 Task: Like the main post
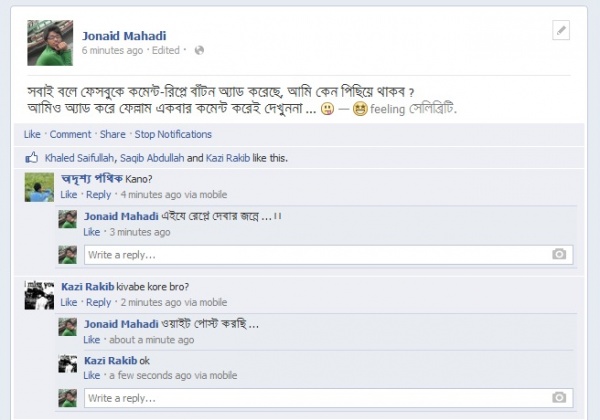pyautogui.click(x=32, y=134)
